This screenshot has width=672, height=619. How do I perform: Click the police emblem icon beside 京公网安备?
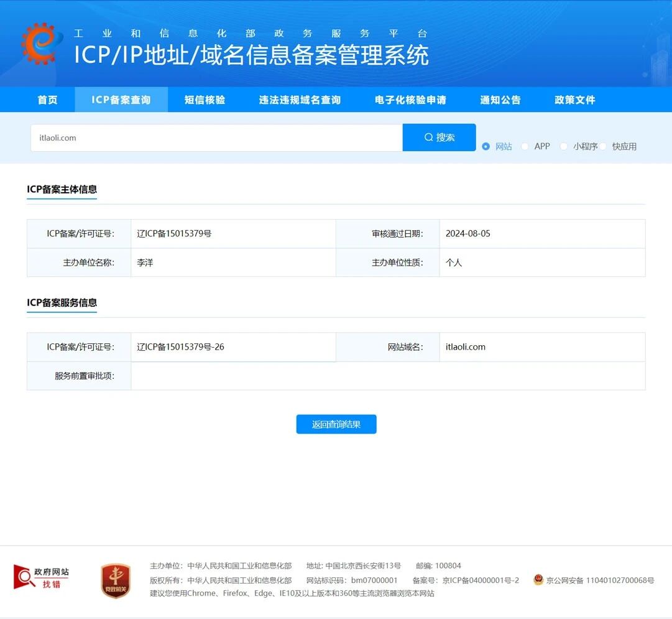(x=538, y=580)
